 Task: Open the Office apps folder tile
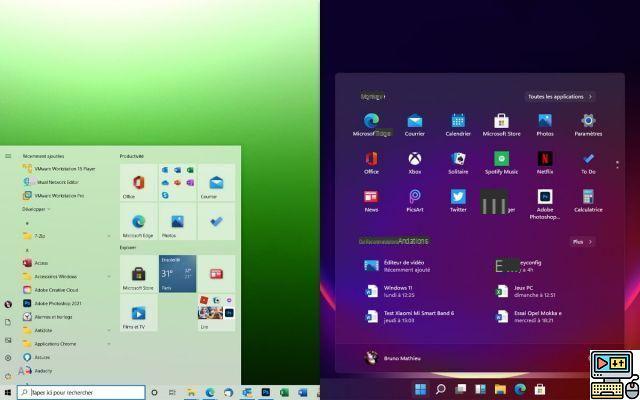click(178, 182)
